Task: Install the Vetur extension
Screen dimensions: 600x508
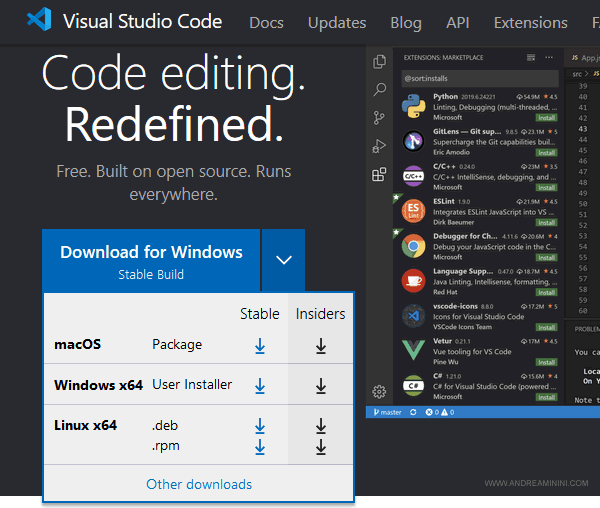Action: pos(546,362)
